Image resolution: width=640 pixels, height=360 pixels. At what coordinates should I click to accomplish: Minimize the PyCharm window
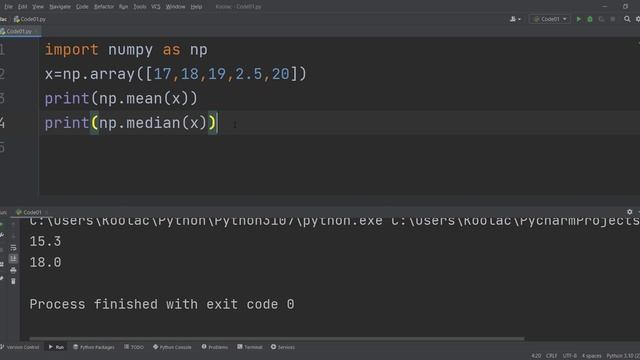point(604,7)
